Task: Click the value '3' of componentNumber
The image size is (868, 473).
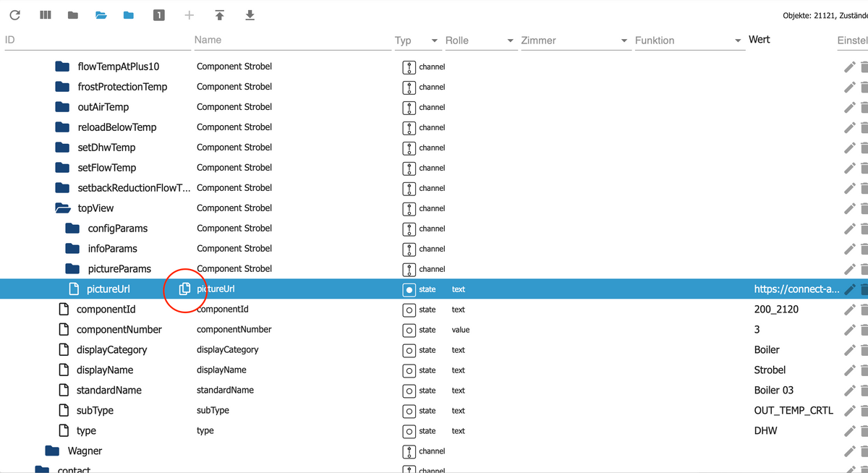Action: (757, 329)
